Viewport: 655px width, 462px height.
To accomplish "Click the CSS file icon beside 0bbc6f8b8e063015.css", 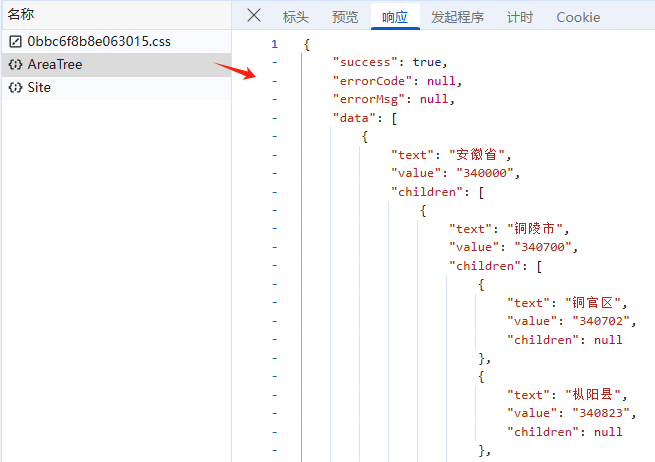I will point(15,41).
